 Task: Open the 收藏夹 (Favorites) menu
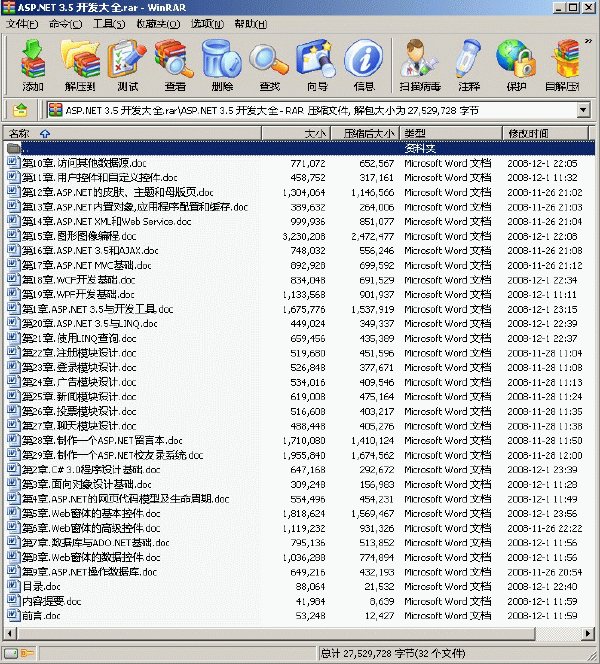(x=158, y=24)
